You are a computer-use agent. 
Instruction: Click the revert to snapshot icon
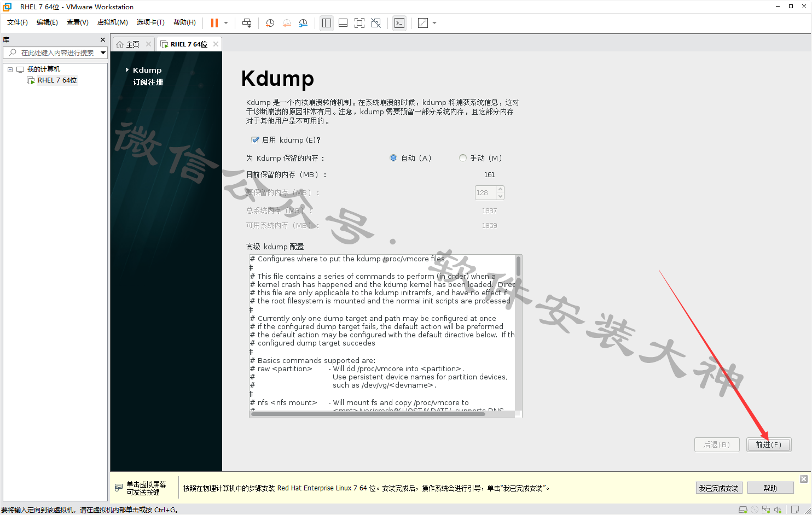pos(287,23)
